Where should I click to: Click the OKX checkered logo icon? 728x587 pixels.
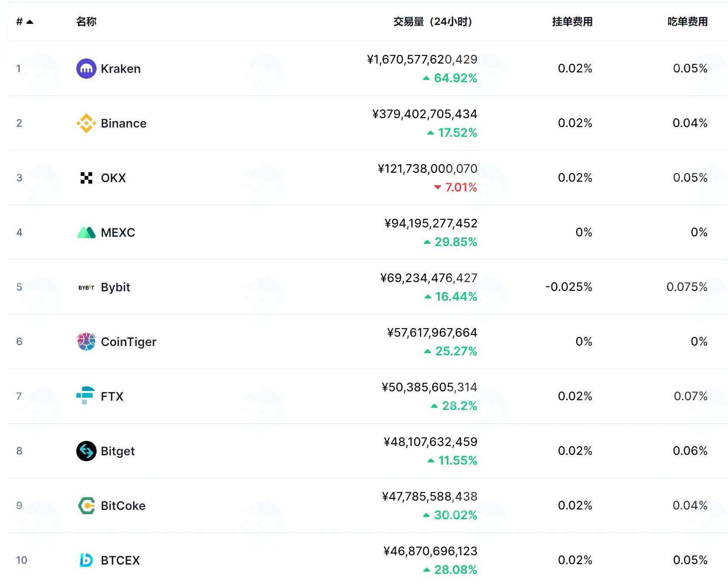click(x=86, y=178)
